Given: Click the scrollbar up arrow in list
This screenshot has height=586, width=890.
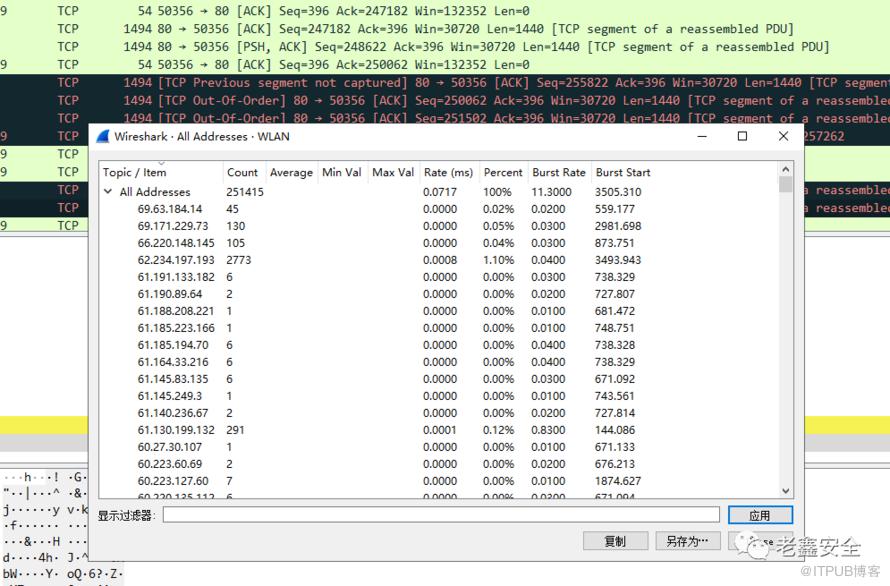Looking at the screenshot, I should click(786, 170).
